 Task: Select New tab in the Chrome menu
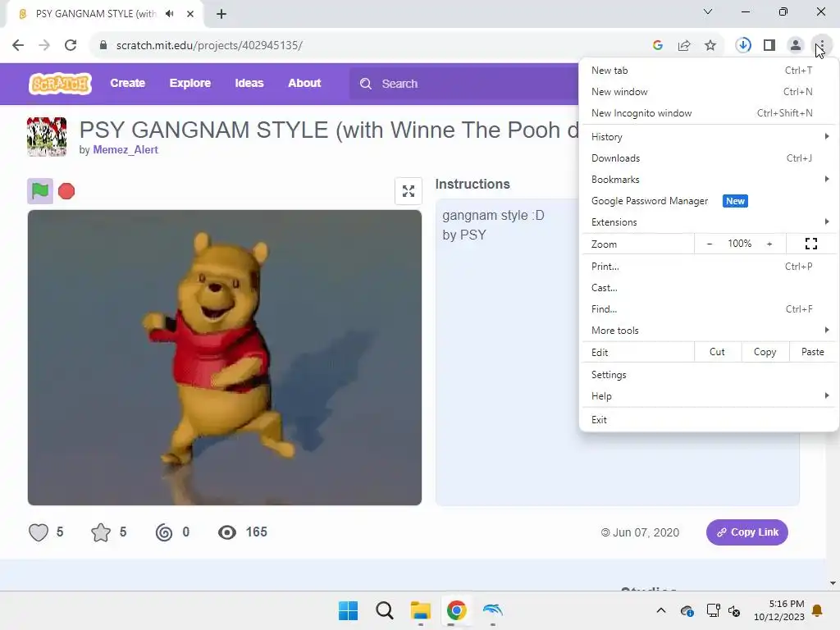[x=709, y=71]
